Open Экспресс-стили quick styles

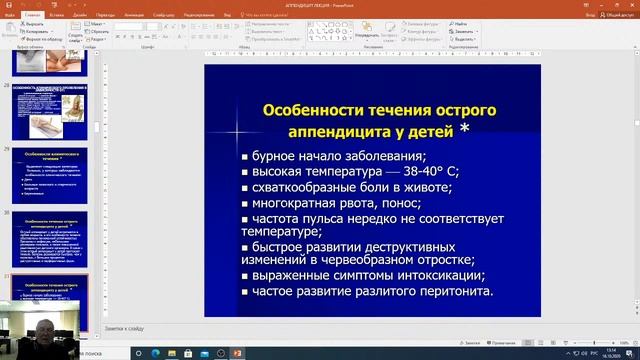[x=390, y=32]
